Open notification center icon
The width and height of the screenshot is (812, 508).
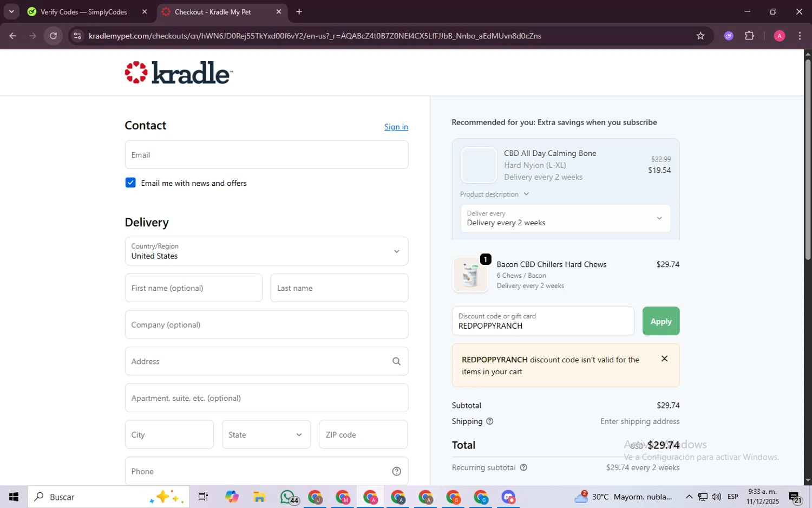(x=795, y=497)
